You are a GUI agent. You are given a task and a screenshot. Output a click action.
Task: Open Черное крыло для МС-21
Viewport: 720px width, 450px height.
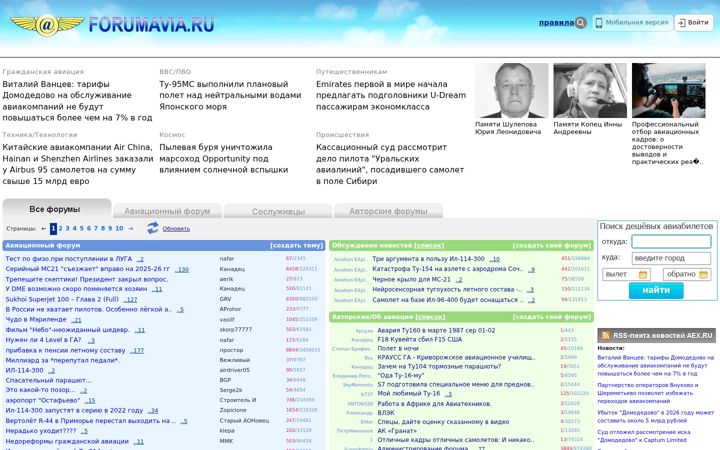tap(411, 279)
